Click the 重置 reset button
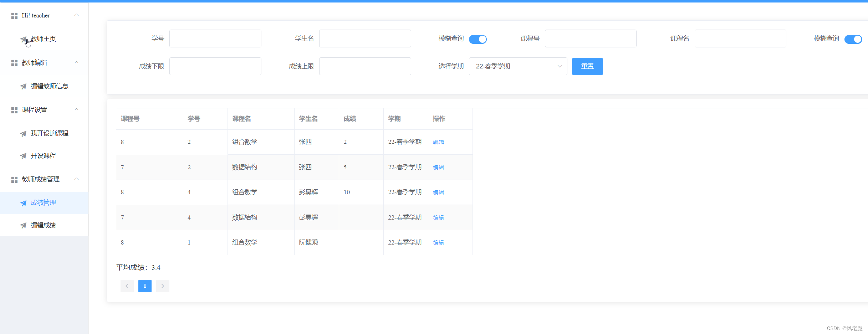 pos(587,66)
